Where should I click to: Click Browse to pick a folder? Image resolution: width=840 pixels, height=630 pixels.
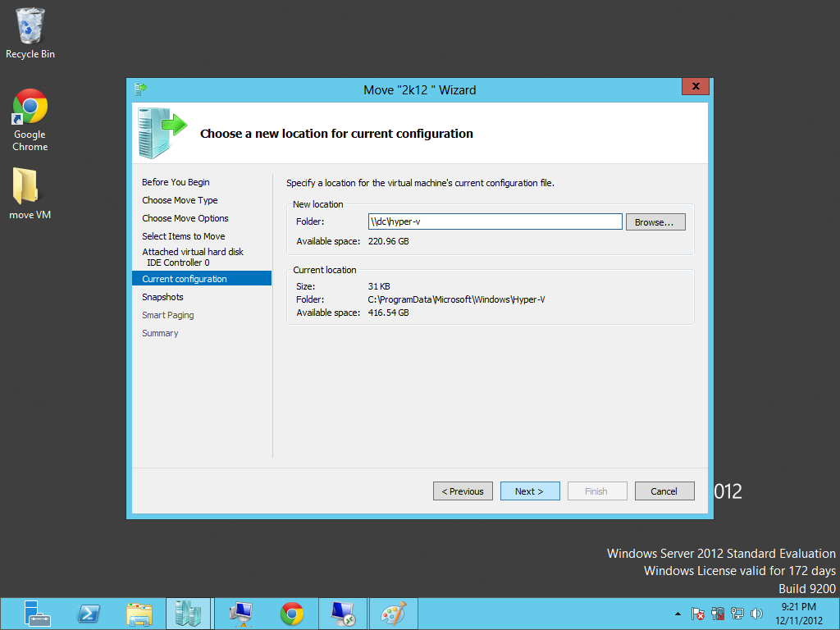coord(655,222)
